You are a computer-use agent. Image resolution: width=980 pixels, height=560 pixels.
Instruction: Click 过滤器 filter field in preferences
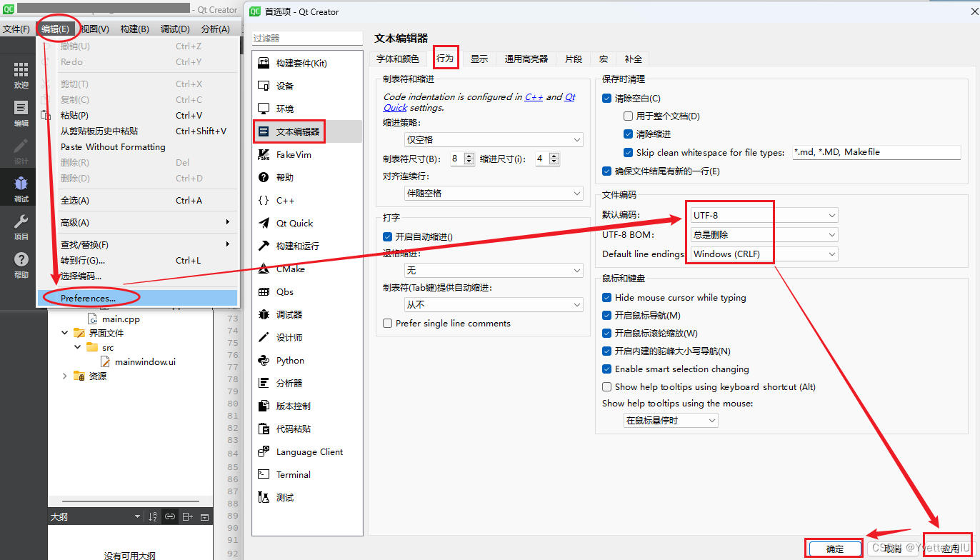tap(308, 38)
